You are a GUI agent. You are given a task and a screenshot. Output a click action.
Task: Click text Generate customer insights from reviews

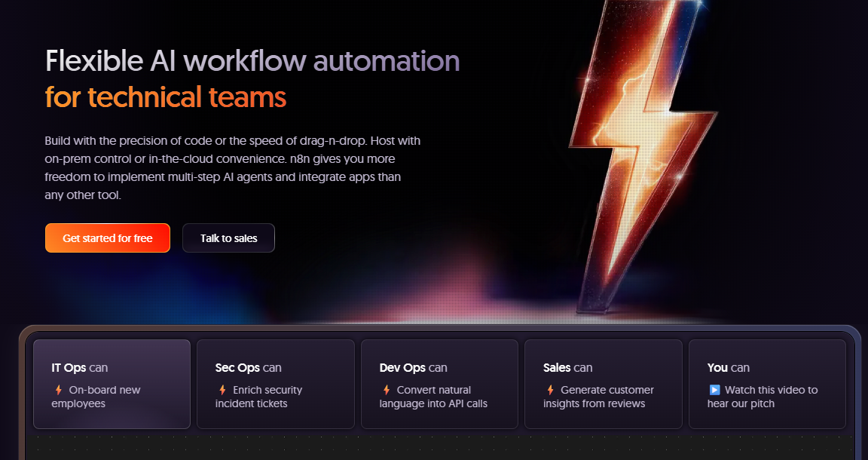pos(598,397)
